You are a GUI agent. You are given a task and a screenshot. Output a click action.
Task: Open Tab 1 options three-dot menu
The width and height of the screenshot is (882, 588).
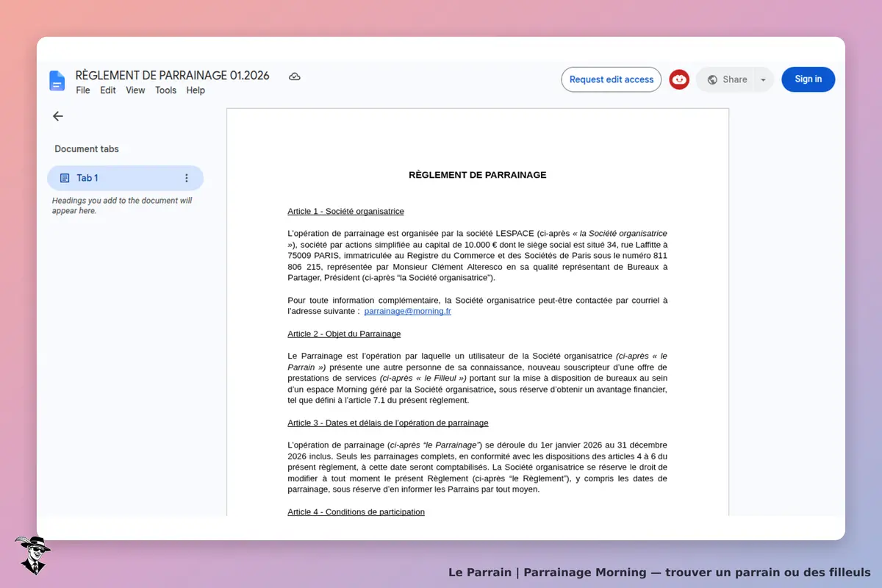[x=186, y=178]
